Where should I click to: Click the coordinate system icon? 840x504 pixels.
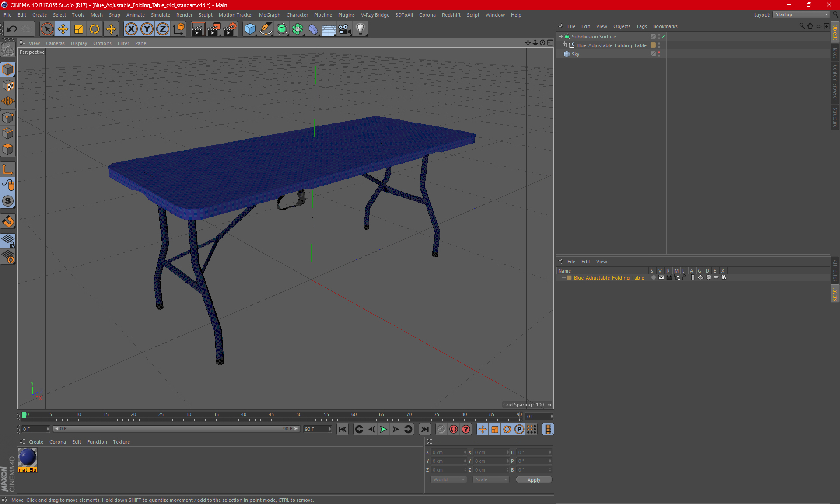(178, 29)
